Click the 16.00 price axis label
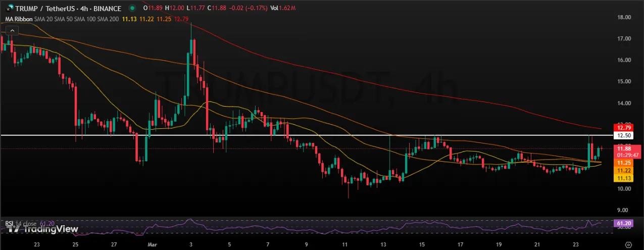This screenshot has height=250, width=644. click(624, 60)
